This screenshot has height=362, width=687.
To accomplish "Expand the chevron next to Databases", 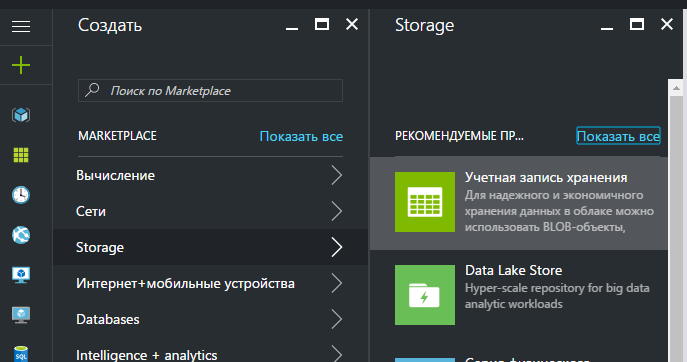I will pyautogui.click(x=336, y=319).
